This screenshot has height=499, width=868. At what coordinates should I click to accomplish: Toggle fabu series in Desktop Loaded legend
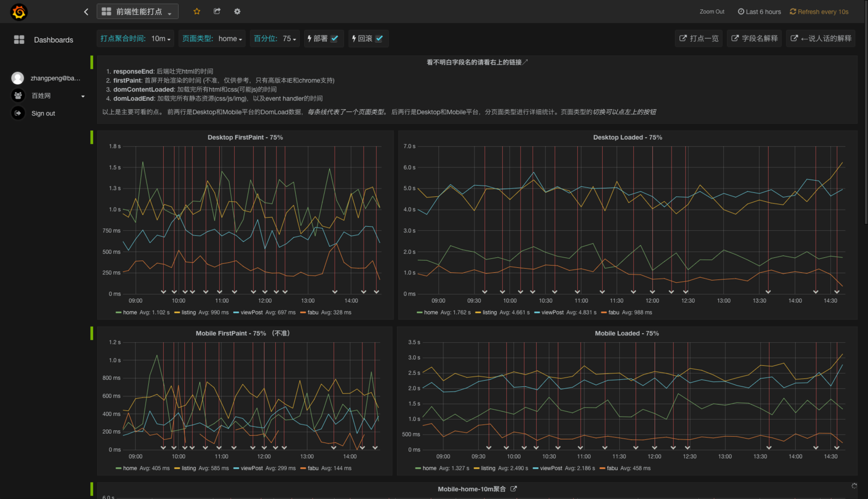614,313
